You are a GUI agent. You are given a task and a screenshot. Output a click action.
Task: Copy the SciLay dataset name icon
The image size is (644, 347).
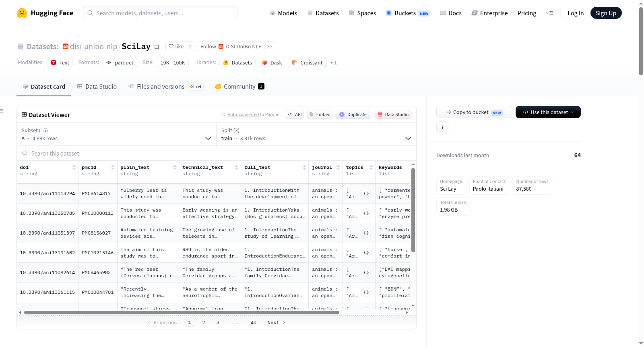(156, 46)
